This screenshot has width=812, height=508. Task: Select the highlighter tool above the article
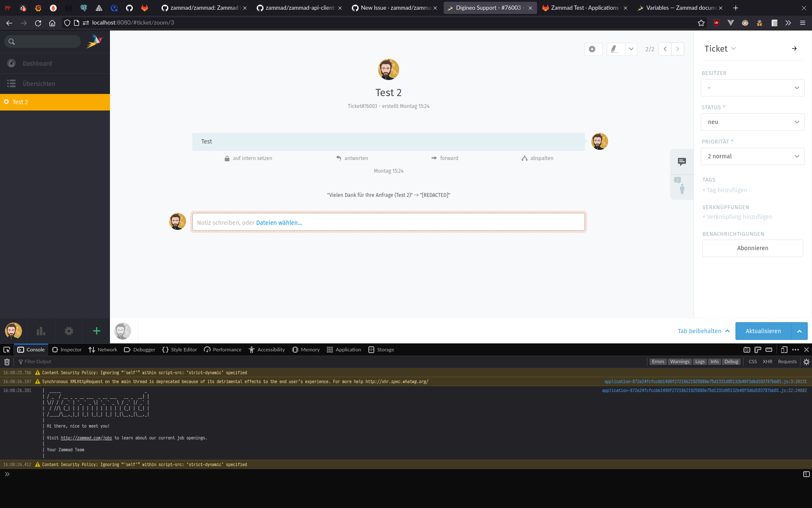(615, 49)
